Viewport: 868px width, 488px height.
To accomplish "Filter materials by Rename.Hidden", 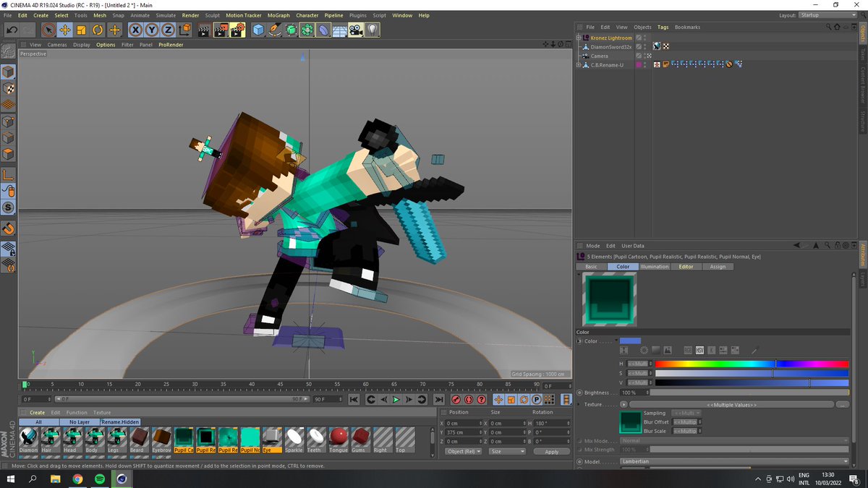I will point(119,421).
